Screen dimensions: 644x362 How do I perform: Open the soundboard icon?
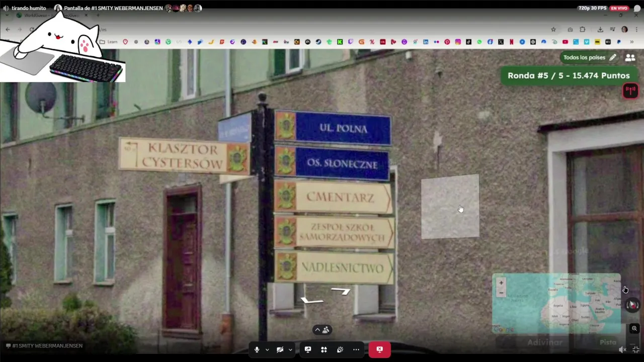[x=340, y=349]
